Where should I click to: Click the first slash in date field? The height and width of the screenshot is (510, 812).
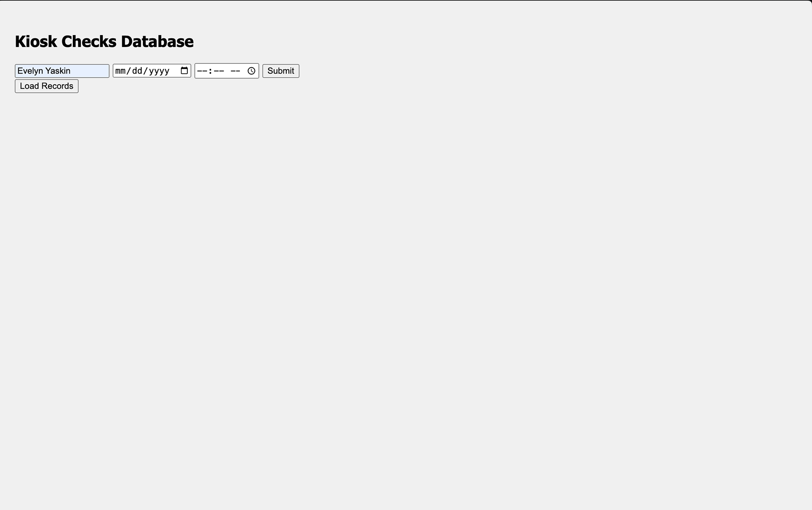[129, 71]
